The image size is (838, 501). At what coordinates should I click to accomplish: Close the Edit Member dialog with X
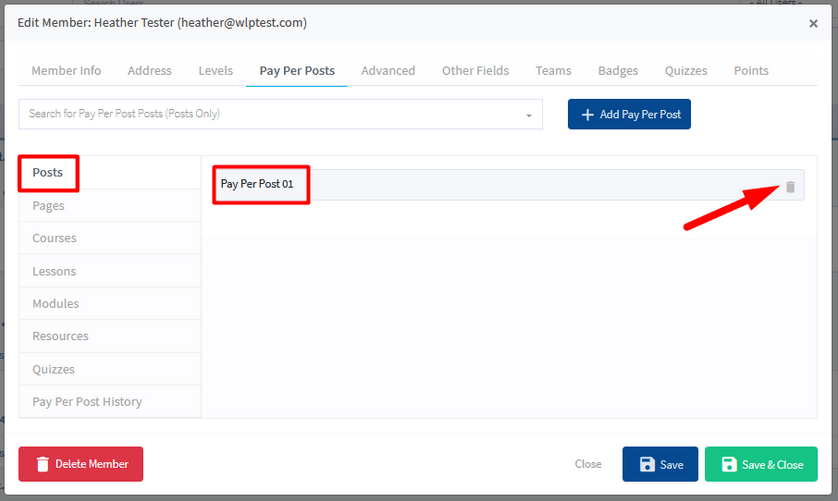pos(813,24)
